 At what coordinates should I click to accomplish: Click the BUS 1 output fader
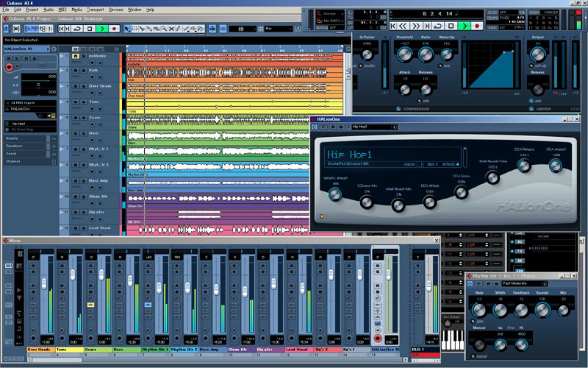coord(429,286)
